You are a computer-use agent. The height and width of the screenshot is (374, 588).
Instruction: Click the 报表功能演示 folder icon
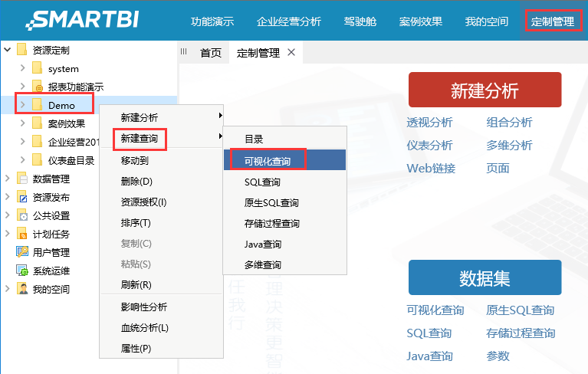(x=37, y=87)
